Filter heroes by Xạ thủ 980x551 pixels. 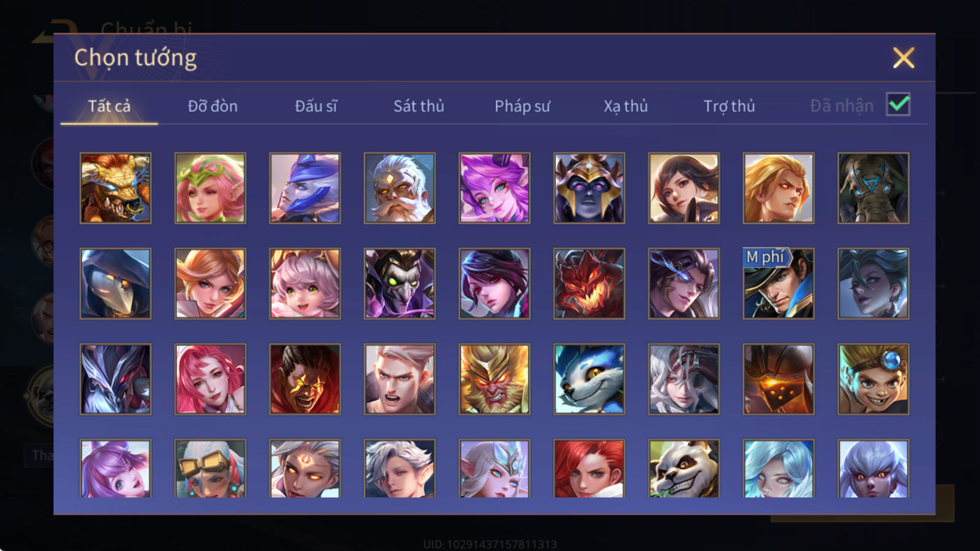tap(625, 106)
